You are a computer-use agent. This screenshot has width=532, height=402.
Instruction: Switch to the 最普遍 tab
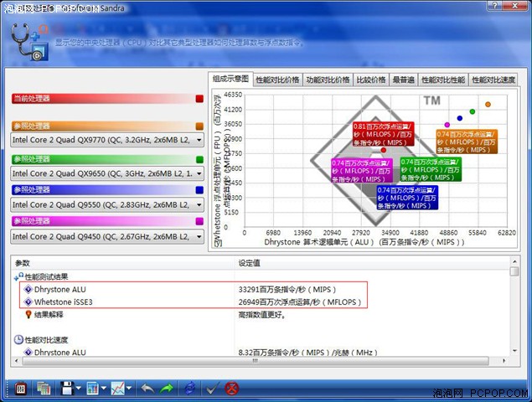(404, 80)
